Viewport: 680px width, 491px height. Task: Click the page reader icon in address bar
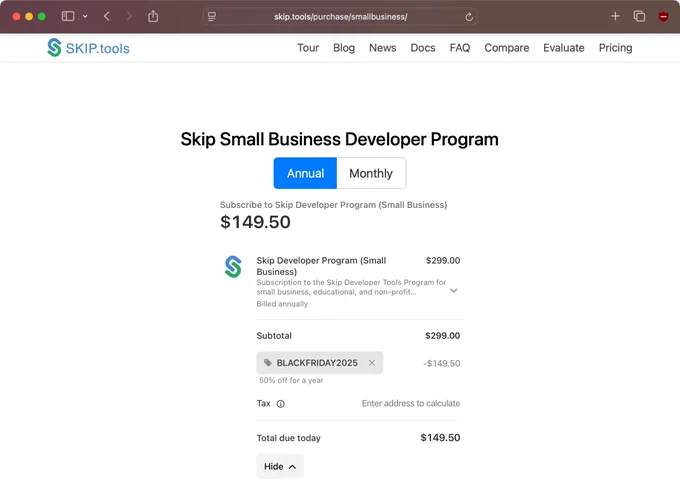point(212,17)
